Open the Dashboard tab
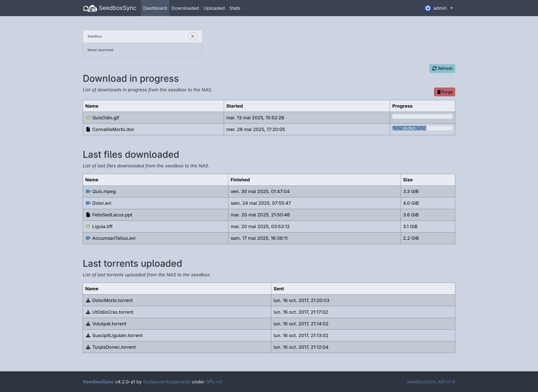 [155, 8]
